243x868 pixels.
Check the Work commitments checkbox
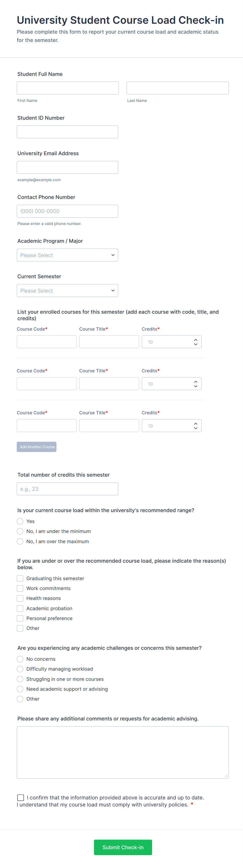coord(20,588)
